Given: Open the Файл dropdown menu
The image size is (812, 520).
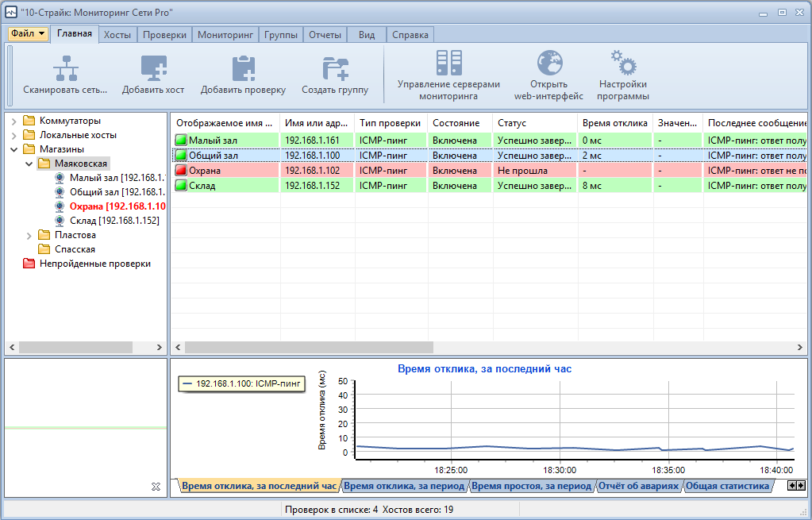Looking at the screenshot, I should click(28, 34).
